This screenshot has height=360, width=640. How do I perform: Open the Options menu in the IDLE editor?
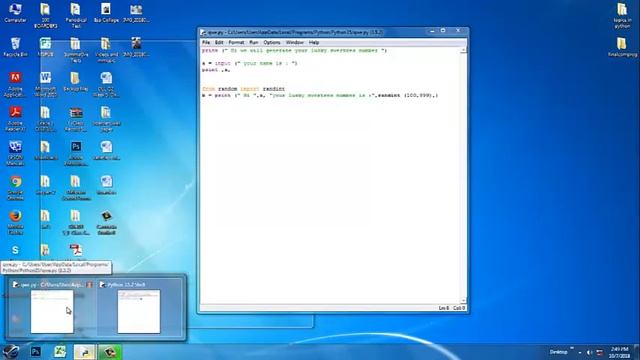coord(272,42)
